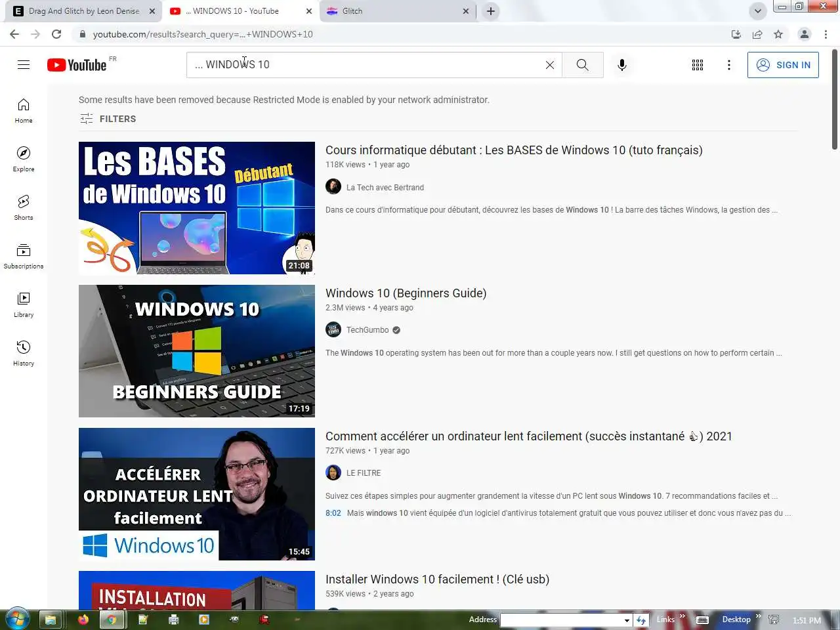Open Library in sidebar
This screenshot has height=630, width=840.
point(24,305)
